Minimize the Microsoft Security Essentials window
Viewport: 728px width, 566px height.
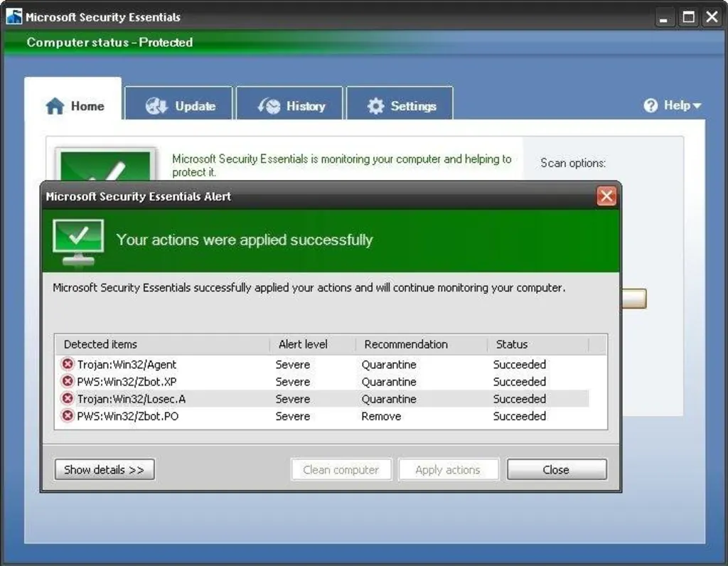(x=665, y=18)
